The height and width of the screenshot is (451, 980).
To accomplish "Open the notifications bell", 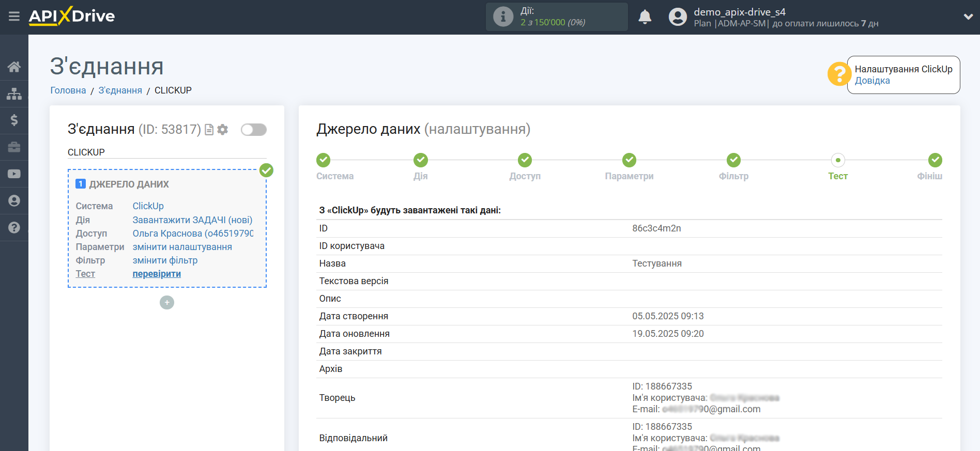I will tap(645, 17).
